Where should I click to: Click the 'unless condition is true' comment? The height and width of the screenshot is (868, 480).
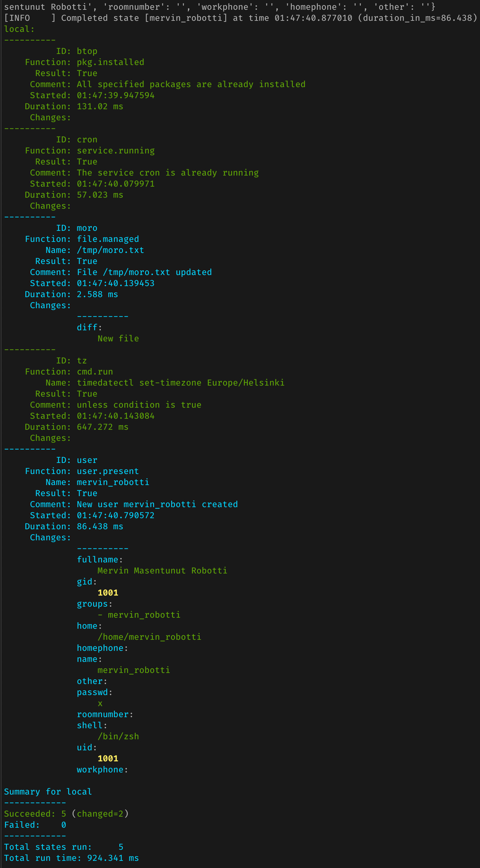click(139, 405)
